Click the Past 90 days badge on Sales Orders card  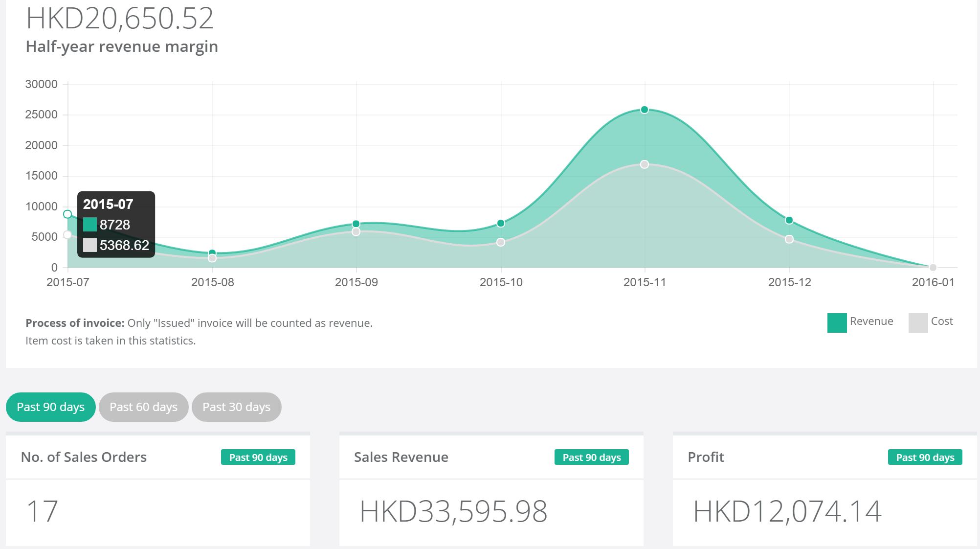pos(258,457)
